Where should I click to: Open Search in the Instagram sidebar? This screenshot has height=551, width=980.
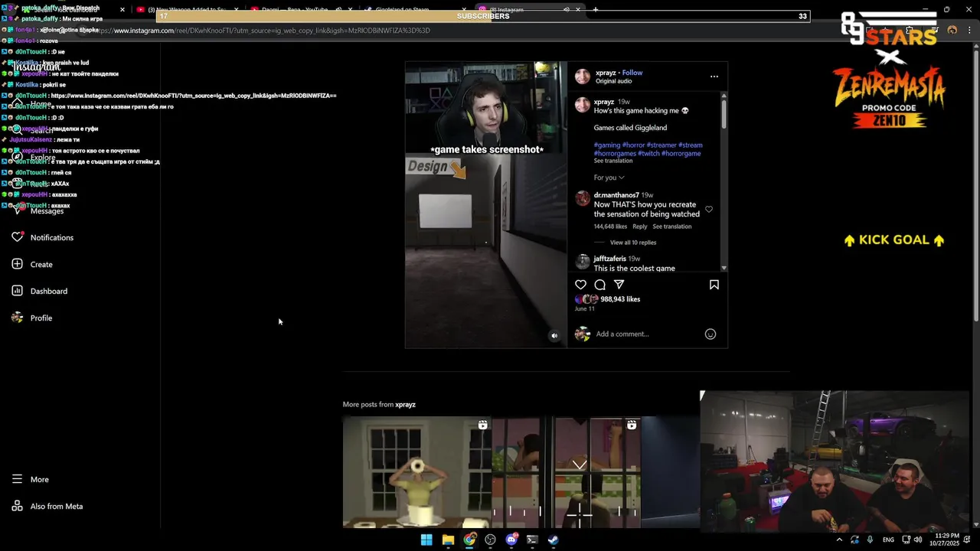[x=32, y=130]
